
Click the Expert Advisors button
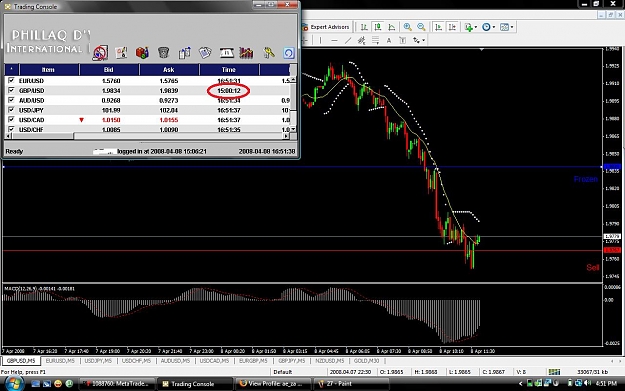coord(326,27)
